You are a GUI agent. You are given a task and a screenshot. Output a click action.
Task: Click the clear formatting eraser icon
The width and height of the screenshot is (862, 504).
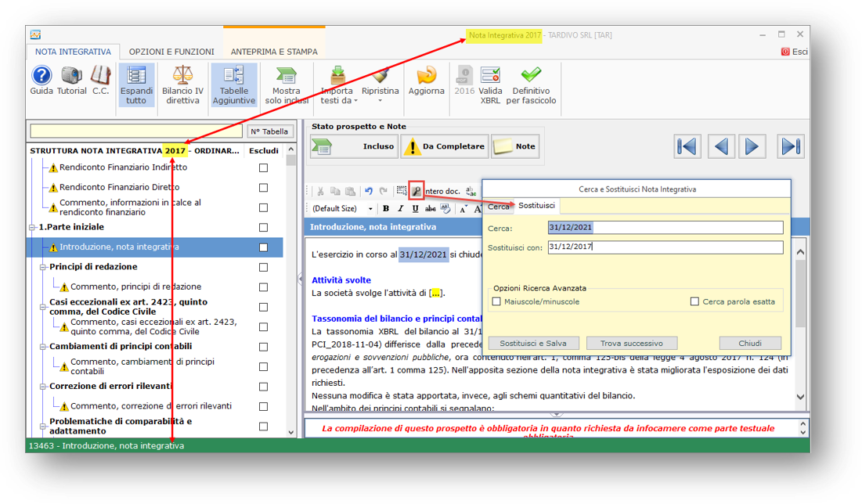tap(445, 208)
